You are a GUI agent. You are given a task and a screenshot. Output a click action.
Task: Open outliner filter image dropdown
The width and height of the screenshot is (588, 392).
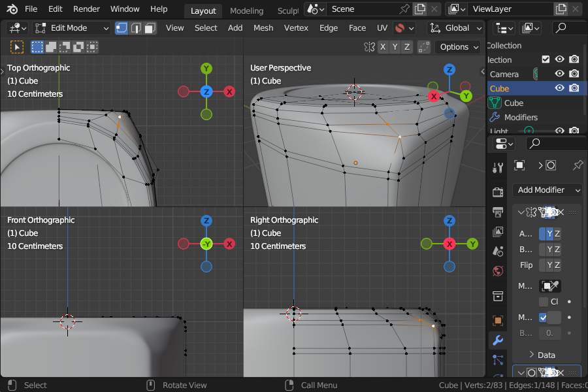[531, 28]
